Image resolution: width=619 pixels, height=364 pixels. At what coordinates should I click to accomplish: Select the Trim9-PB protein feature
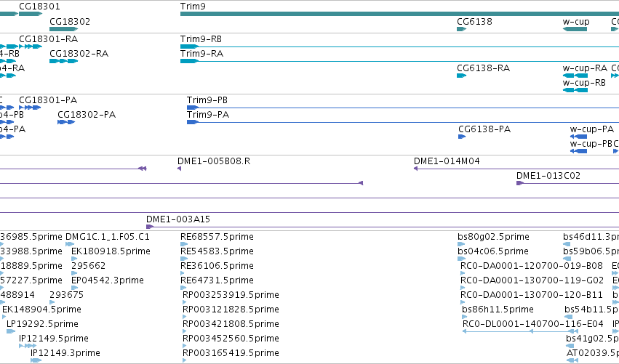click(x=403, y=108)
